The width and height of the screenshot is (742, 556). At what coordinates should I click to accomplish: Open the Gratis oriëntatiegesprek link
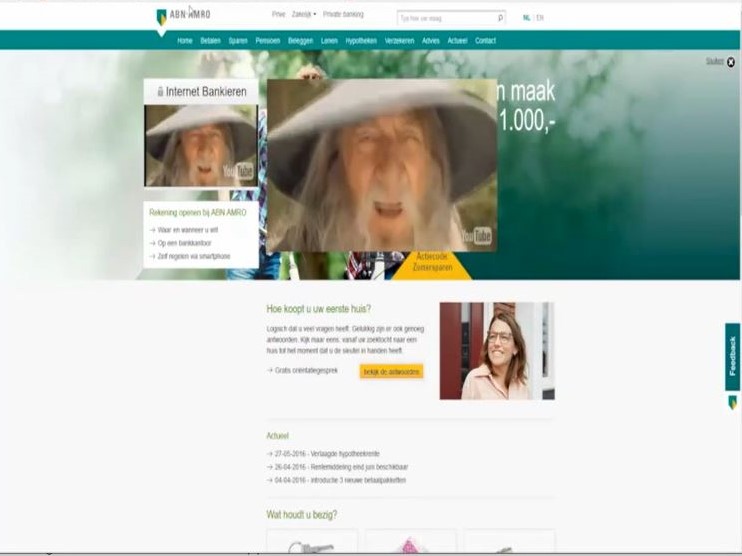click(x=307, y=371)
